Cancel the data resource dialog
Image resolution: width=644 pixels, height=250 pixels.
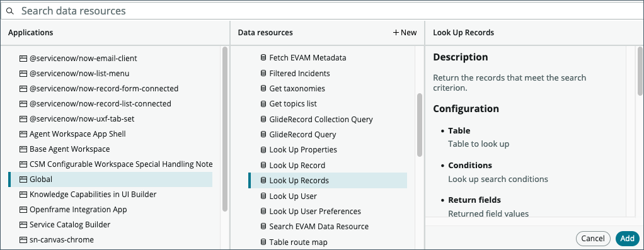593,239
